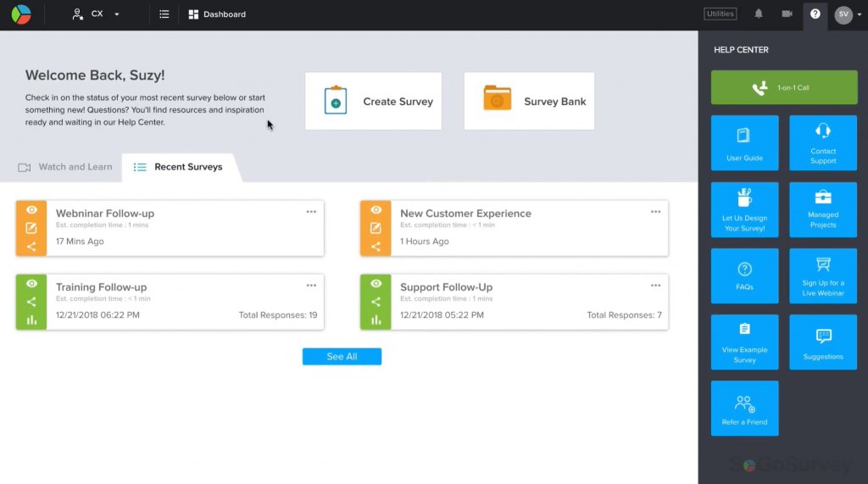The image size is (868, 484).
Task: Sign Up for a Live Webinar tile
Action: click(x=822, y=275)
